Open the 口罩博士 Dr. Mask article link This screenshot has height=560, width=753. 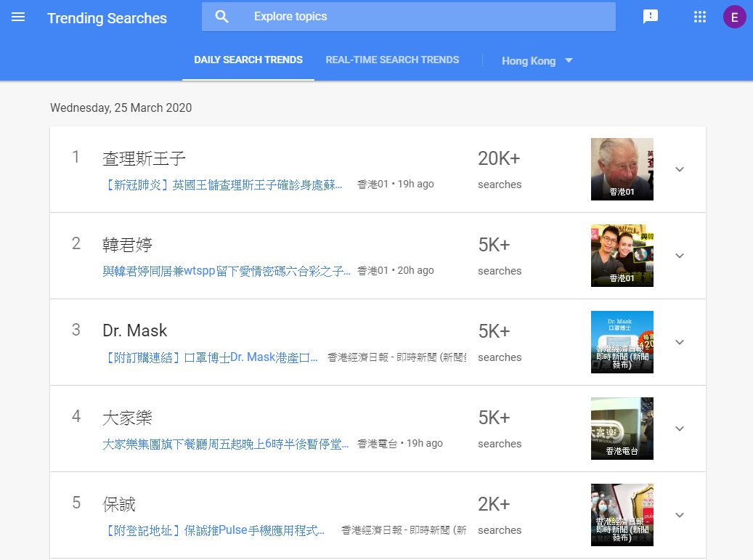point(211,358)
